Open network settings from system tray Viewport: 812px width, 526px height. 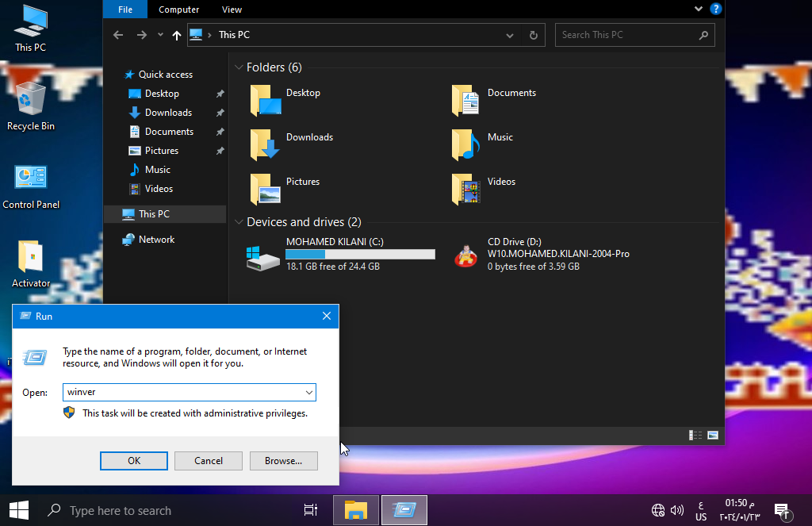point(657,510)
